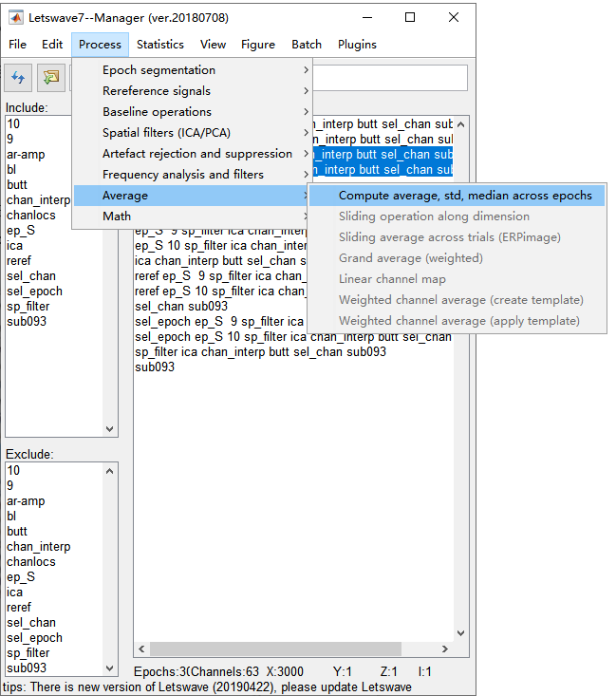616x696 pixels.
Task: Choose Linear channel map
Action: [x=457, y=279]
